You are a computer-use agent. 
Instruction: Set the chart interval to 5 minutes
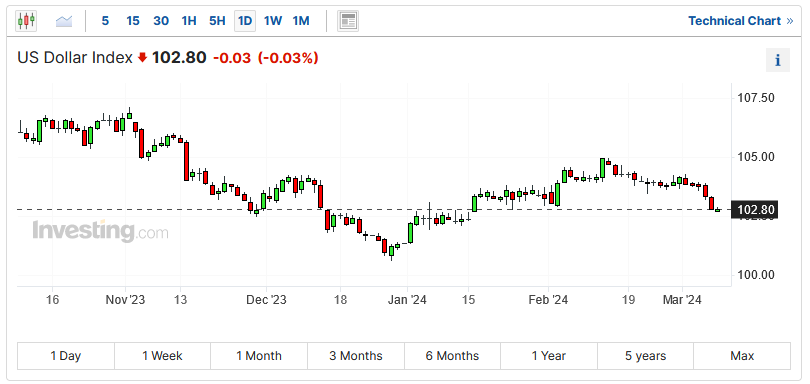(x=105, y=21)
